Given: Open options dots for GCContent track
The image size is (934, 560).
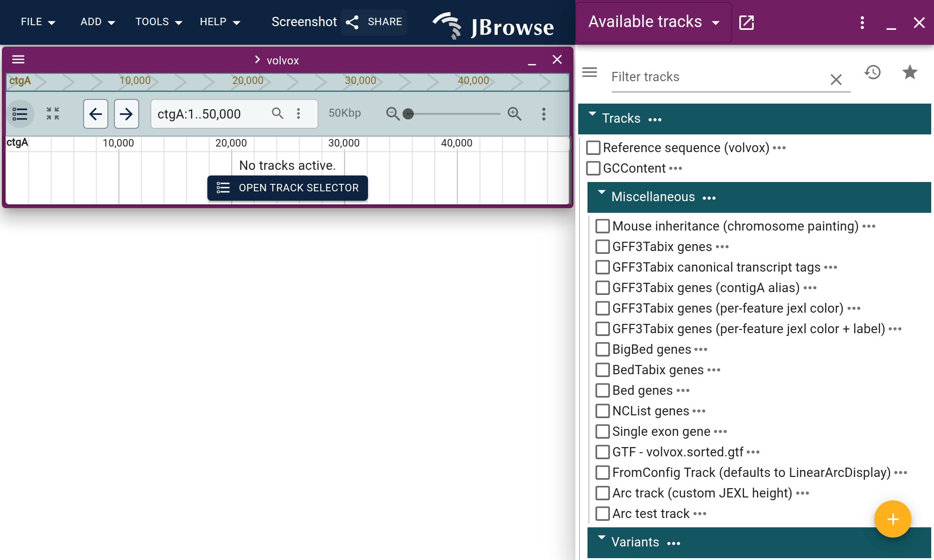Looking at the screenshot, I should 675,168.
